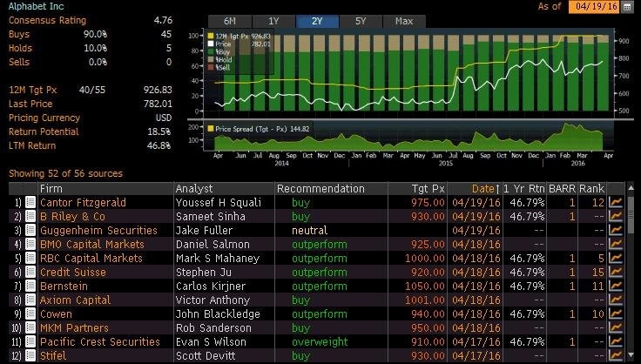Show chart icon for BMO Capital Markets row
The width and height of the screenshot is (641, 364).
click(x=615, y=245)
